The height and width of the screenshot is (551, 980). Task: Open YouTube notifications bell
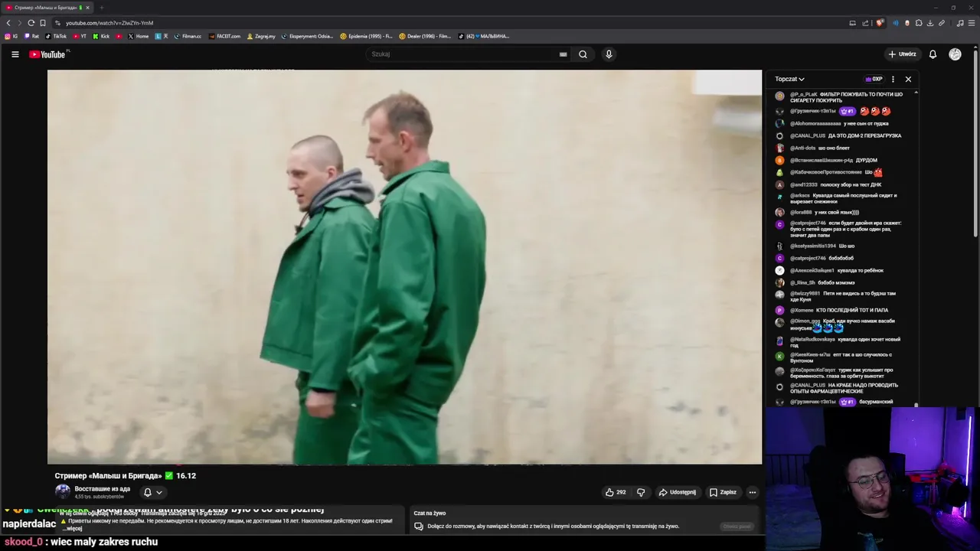click(x=933, y=54)
